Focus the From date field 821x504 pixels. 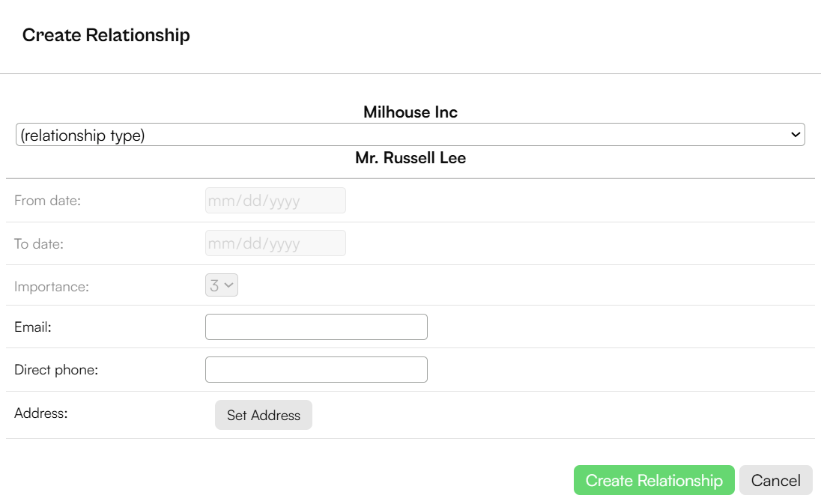click(x=276, y=201)
